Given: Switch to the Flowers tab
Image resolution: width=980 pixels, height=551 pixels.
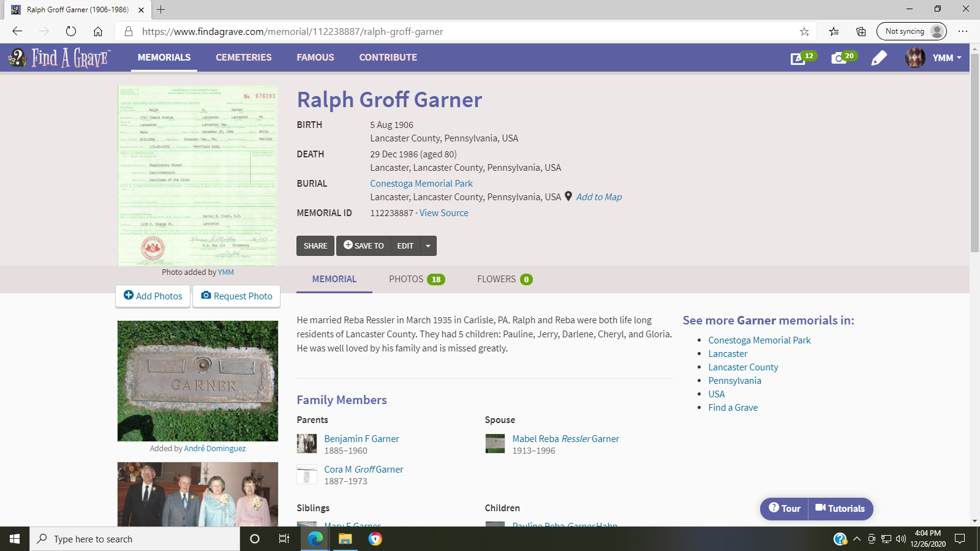Looking at the screenshot, I should pyautogui.click(x=505, y=279).
